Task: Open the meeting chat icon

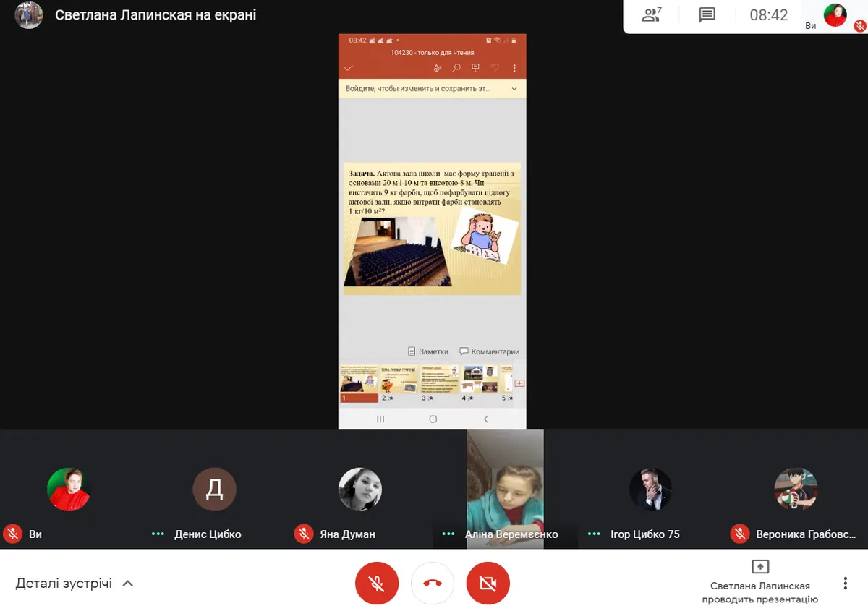Action: pos(707,15)
